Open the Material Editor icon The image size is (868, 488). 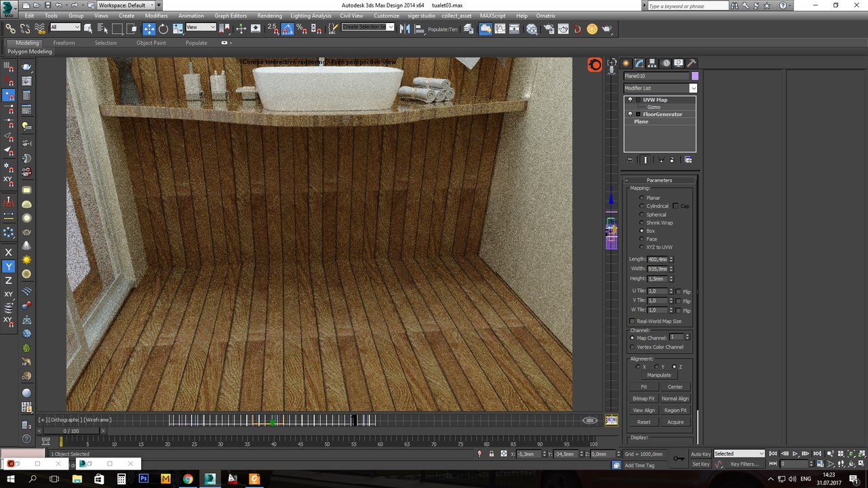[532, 28]
